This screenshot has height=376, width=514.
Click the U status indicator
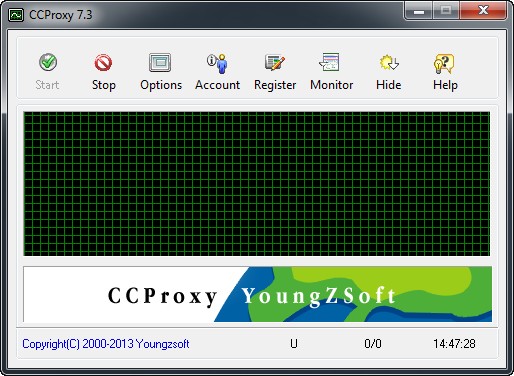(x=294, y=344)
